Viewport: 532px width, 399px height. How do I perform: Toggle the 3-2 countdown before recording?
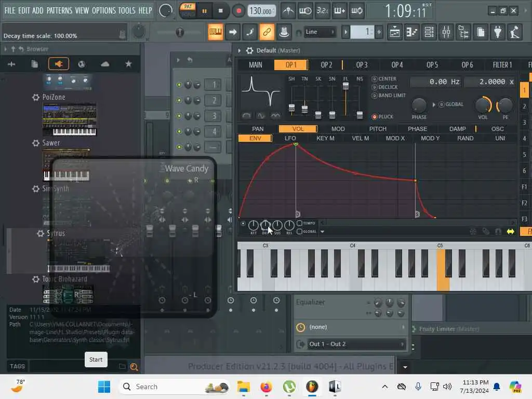[322, 11]
